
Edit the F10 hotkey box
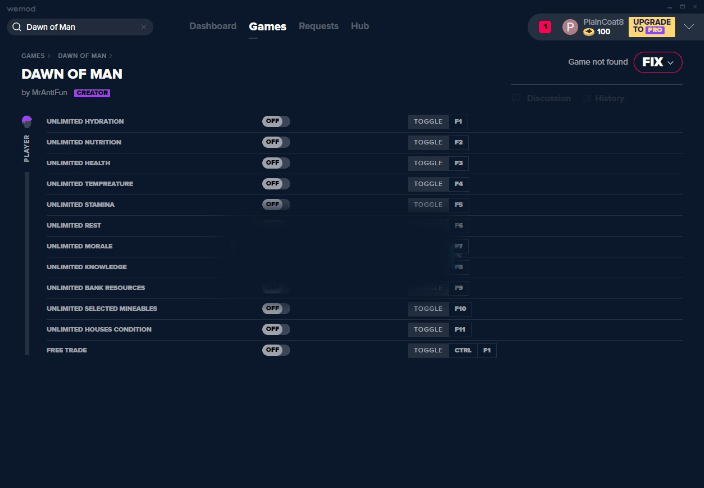click(460, 309)
